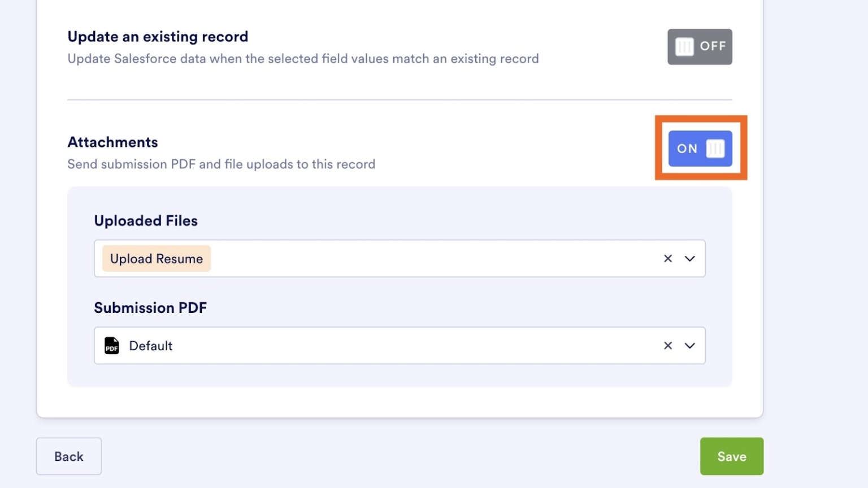Turn off the Attachments toggle

click(x=700, y=149)
